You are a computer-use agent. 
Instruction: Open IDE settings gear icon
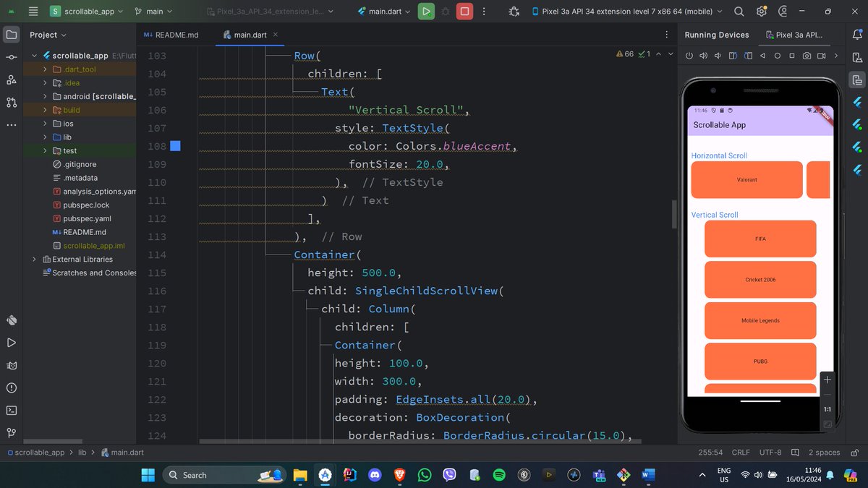click(x=762, y=12)
